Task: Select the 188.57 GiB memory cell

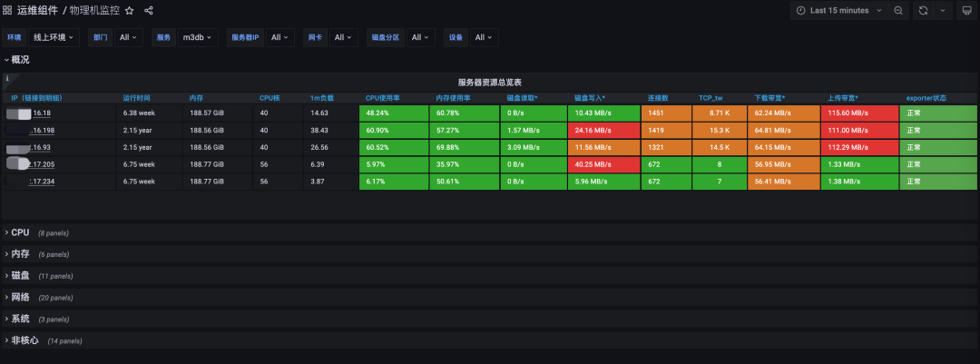Action: click(218, 113)
